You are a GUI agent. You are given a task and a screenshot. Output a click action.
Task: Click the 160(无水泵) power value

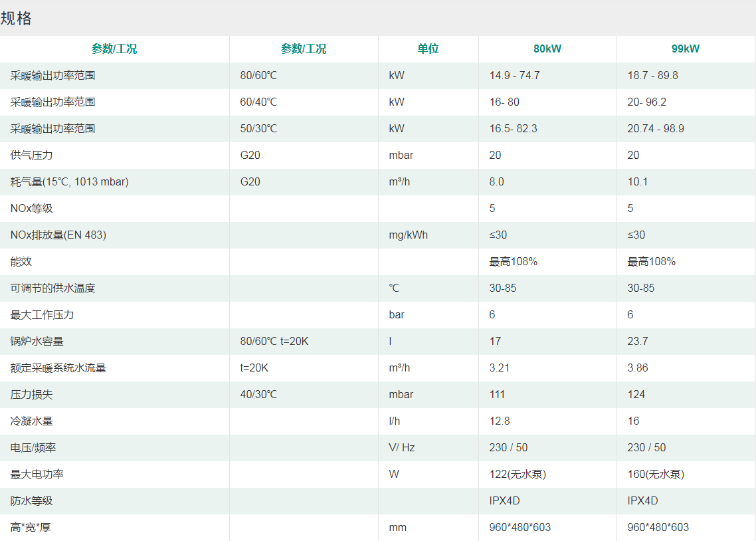pyautogui.click(x=656, y=474)
